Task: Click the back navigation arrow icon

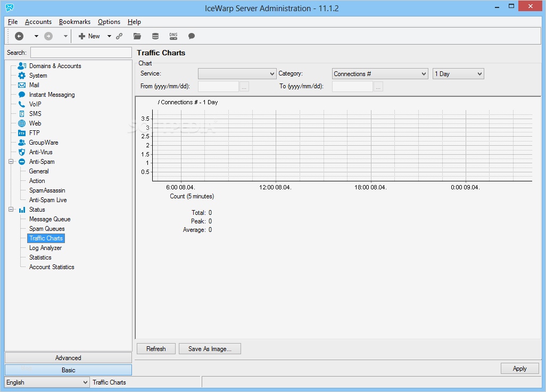Action: pyautogui.click(x=19, y=36)
